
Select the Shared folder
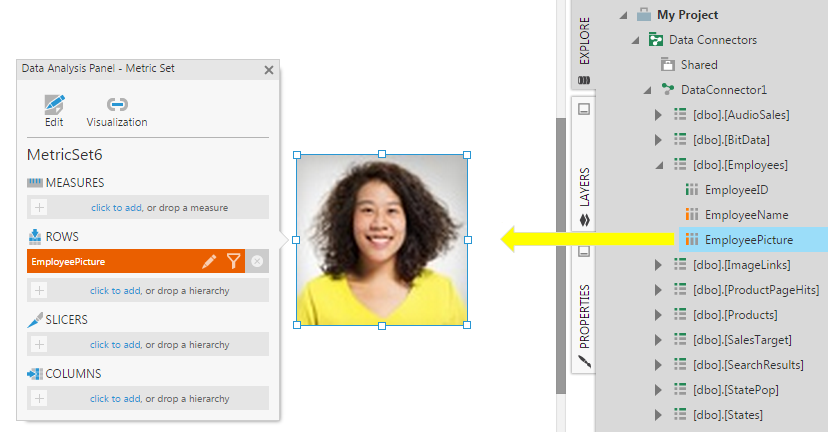point(699,65)
